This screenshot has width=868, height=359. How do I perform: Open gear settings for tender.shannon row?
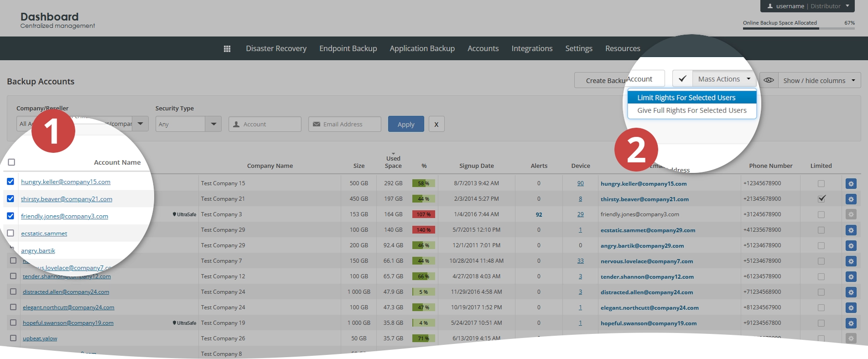click(x=851, y=277)
